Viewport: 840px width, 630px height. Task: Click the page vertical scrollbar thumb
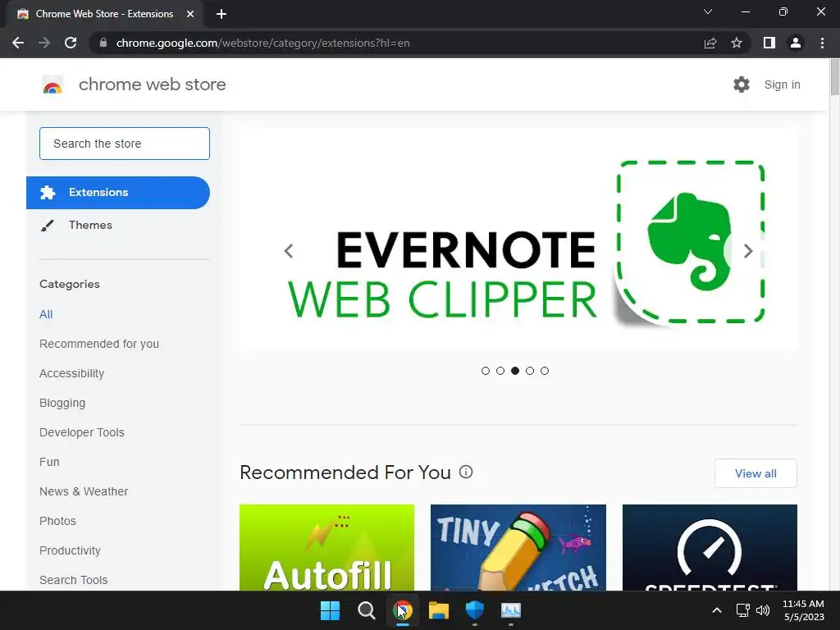point(834,78)
